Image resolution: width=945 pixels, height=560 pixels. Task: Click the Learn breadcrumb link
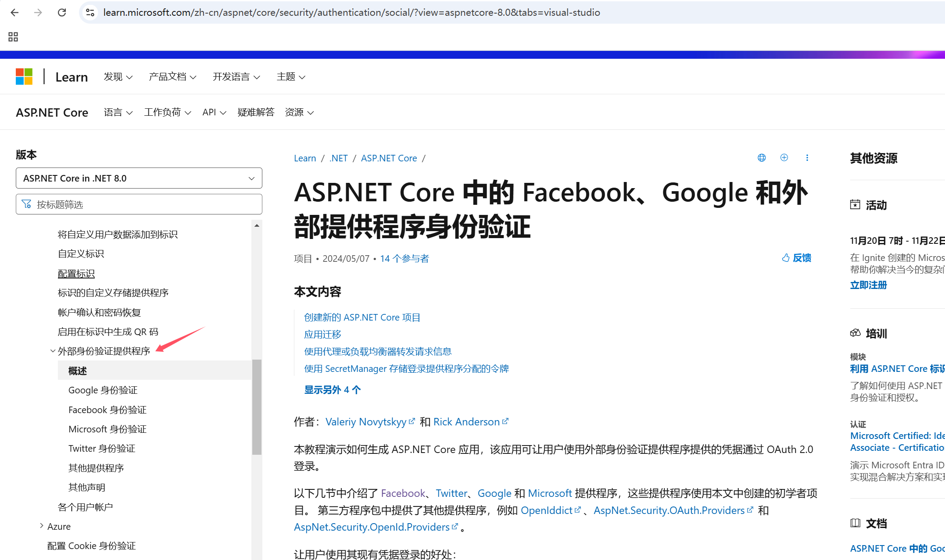[305, 158]
